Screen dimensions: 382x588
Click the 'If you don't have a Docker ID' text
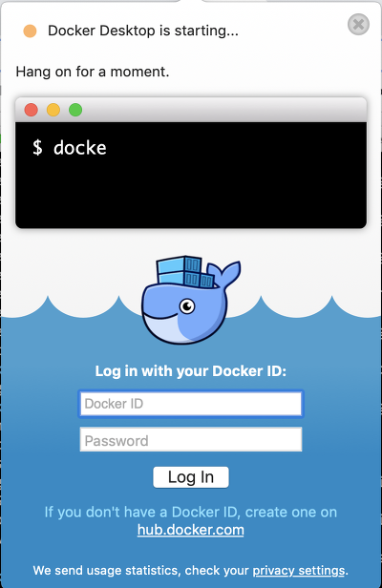tap(141, 513)
